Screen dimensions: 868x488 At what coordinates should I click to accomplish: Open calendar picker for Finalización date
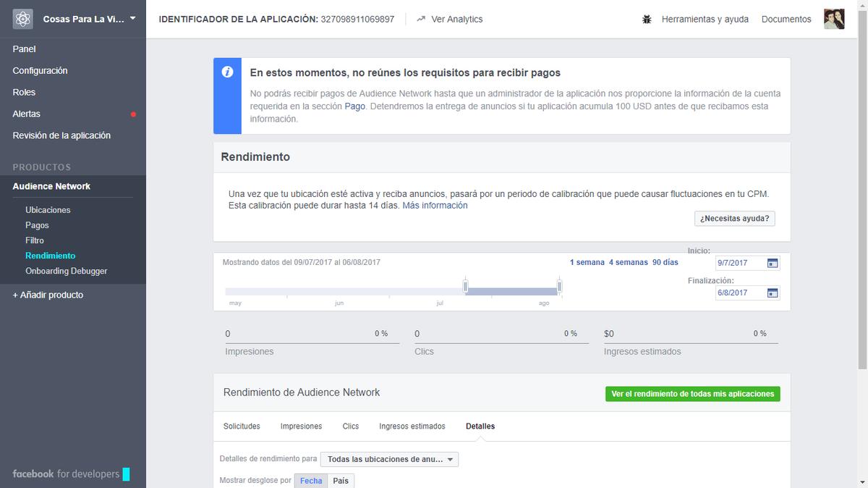(773, 293)
